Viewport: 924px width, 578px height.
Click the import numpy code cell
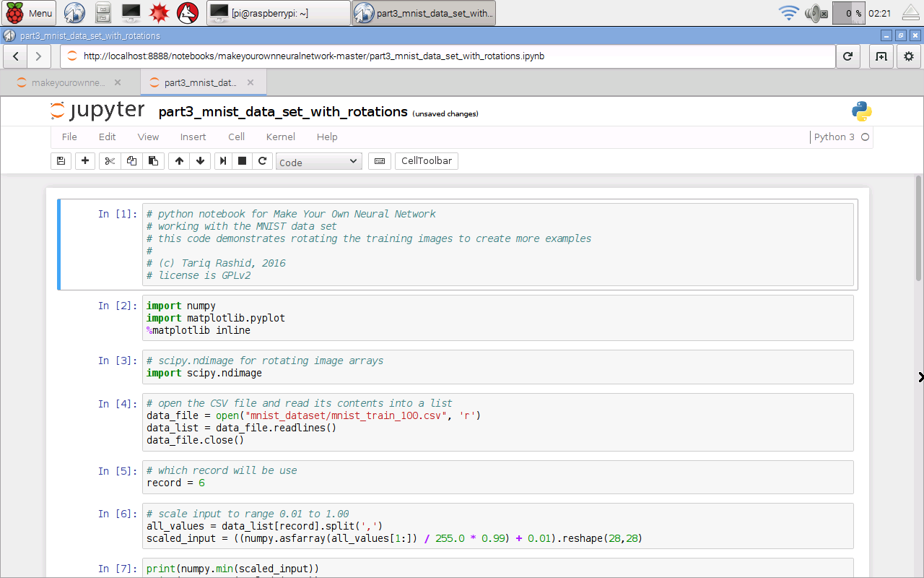point(498,318)
